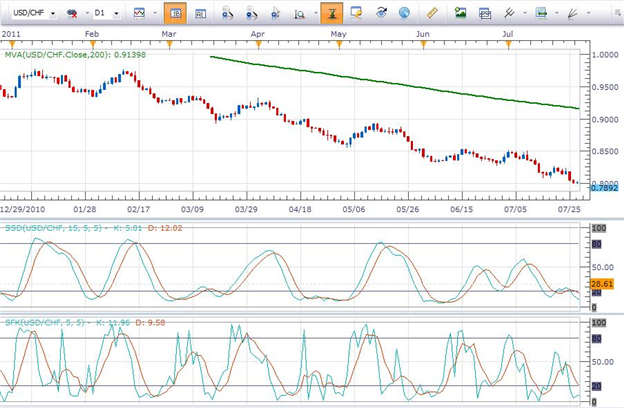Screen dimensions: 624x408
Task: Click the current price label 0.7892
Action: click(x=604, y=187)
